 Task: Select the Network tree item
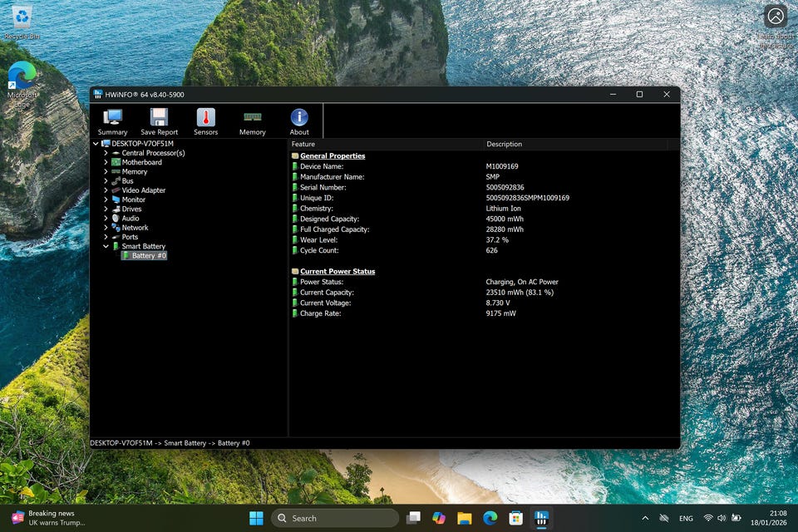point(135,228)
